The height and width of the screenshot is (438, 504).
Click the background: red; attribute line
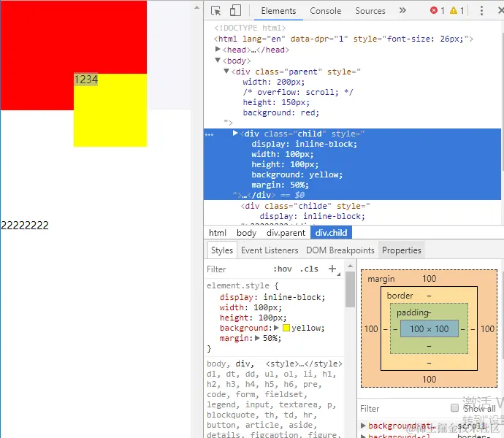pos(281,112)
